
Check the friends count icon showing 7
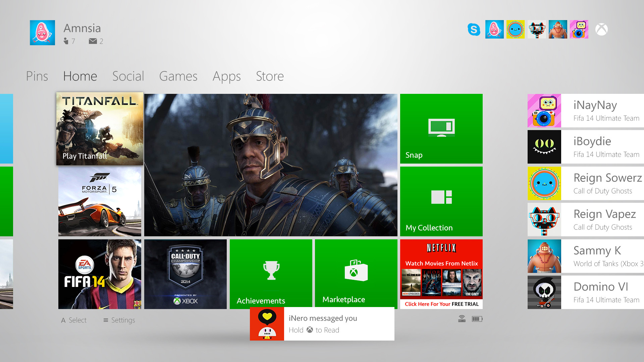[x=66, y=41]
